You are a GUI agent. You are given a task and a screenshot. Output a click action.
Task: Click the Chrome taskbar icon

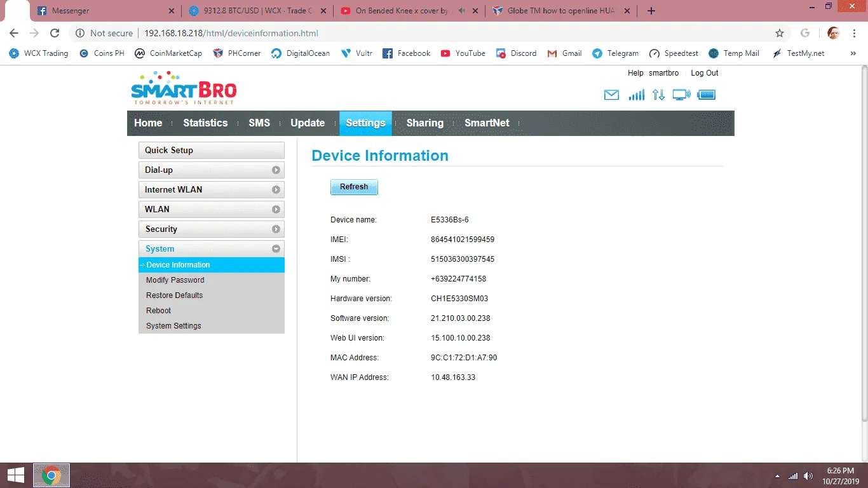point(51,475)
